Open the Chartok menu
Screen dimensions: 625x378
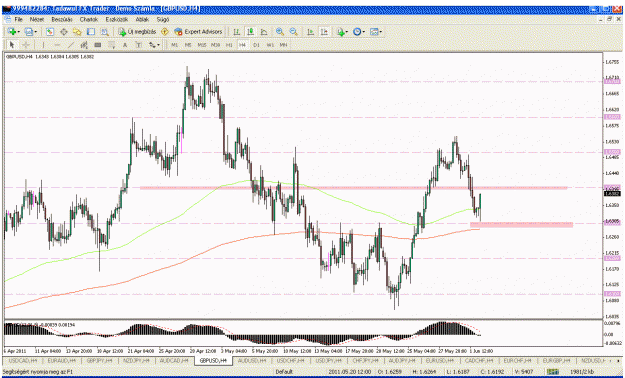pyautogui.click(x=88, y=19)
